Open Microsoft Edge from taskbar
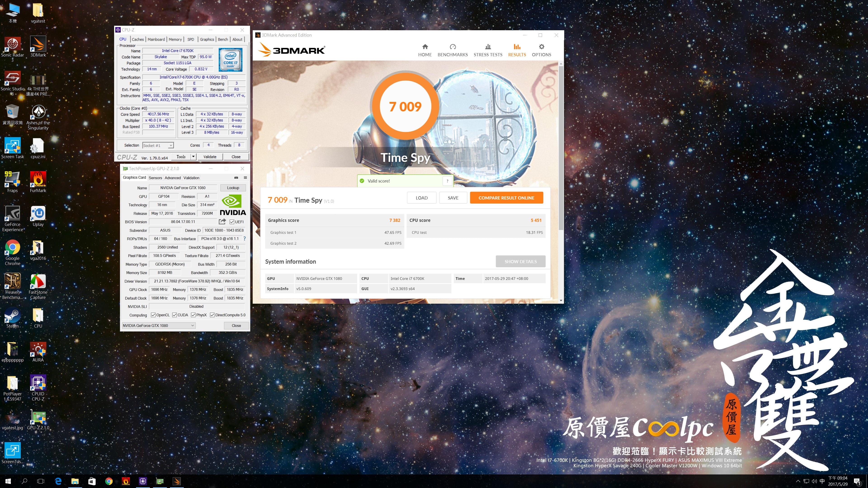 58,481
